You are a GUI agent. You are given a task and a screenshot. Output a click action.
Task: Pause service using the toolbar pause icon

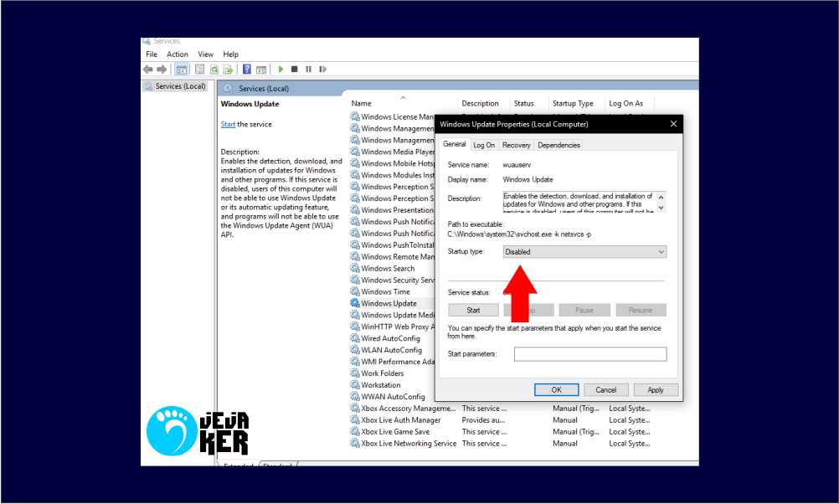tap(308, 69)
